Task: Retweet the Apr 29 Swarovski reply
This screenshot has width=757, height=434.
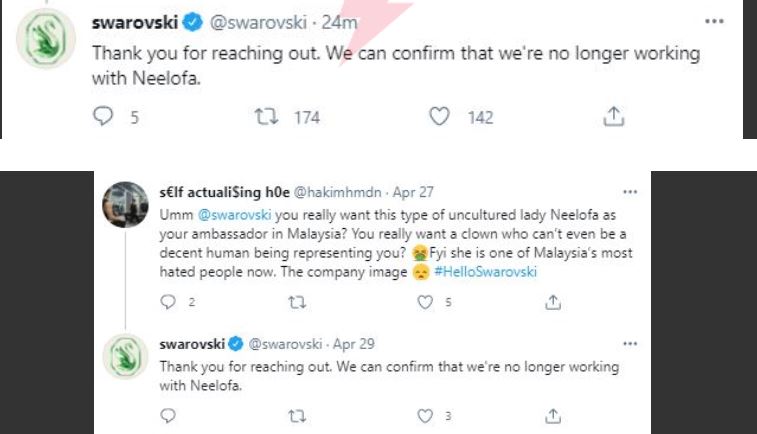Action: pyautogui.click(x=296, y=415)
